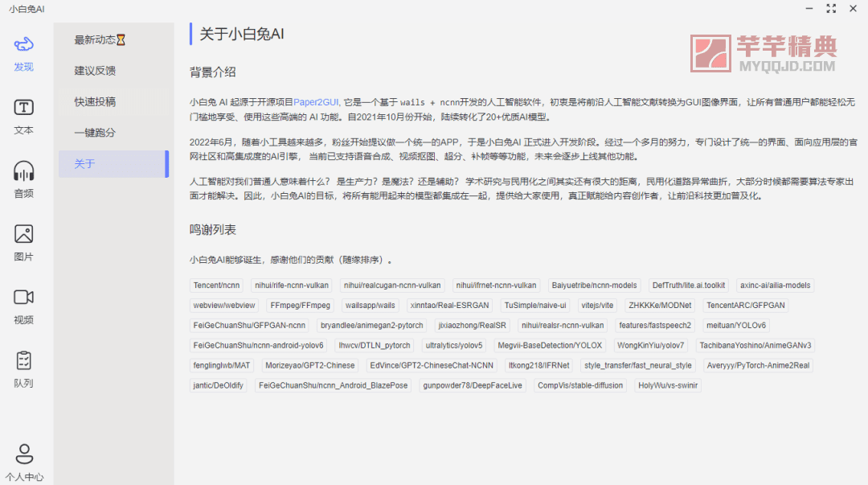Open the 快速投稿 submenu entry

click(x=113, y=102)
